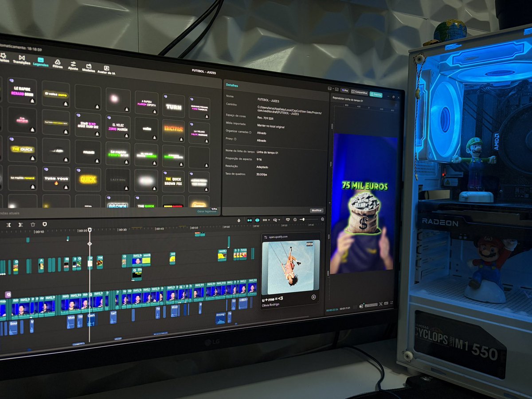
Task: Pick the glowing 'TURN' caption template
Action: click(173, 106)
